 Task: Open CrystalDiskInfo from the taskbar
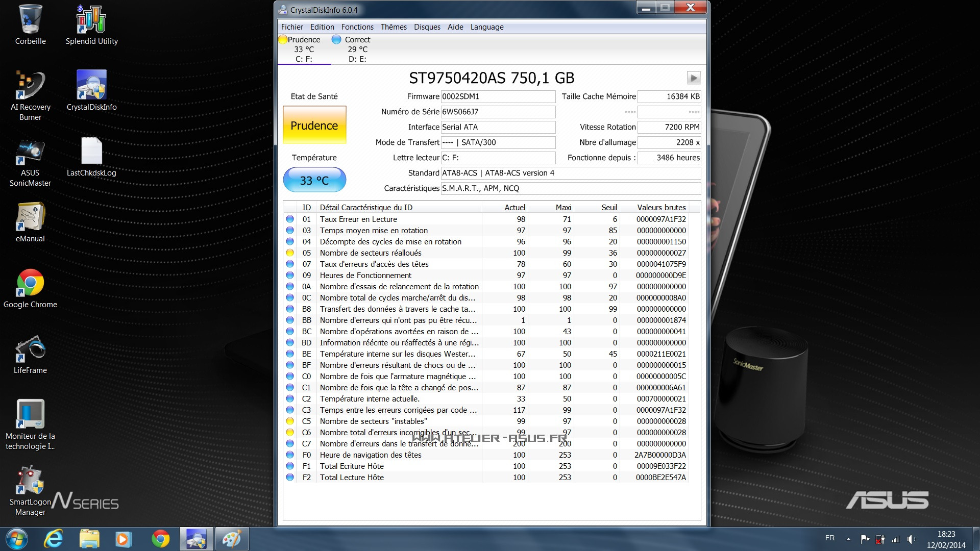click(x=196, y=539)
